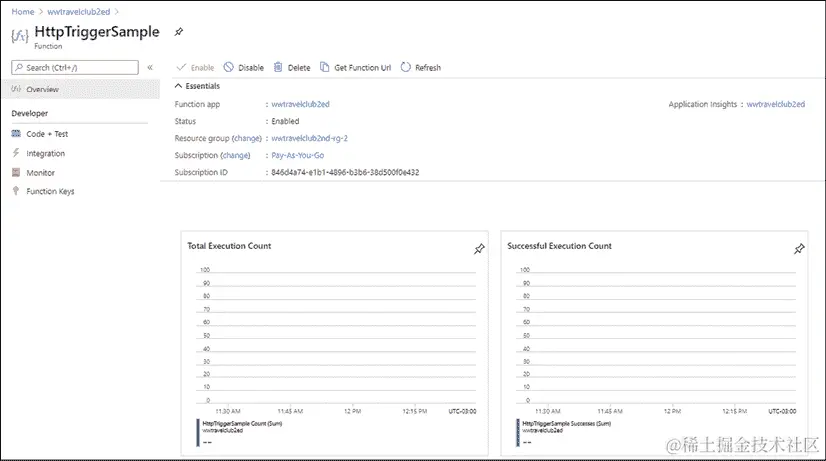Click the Code + Test icon
Viewport: 826px width, 461px height.
pos(16,134)
